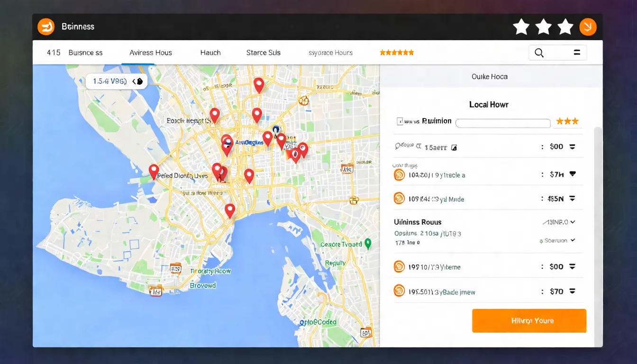Click the rounded input field under Local Howr
The image size is (637, 364).
point(502,123)
